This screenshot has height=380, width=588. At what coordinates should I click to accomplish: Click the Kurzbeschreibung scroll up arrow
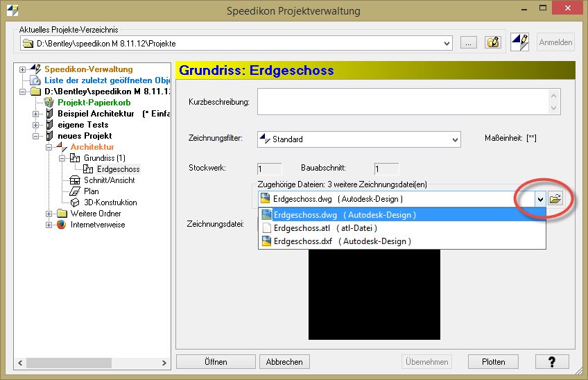553,95
